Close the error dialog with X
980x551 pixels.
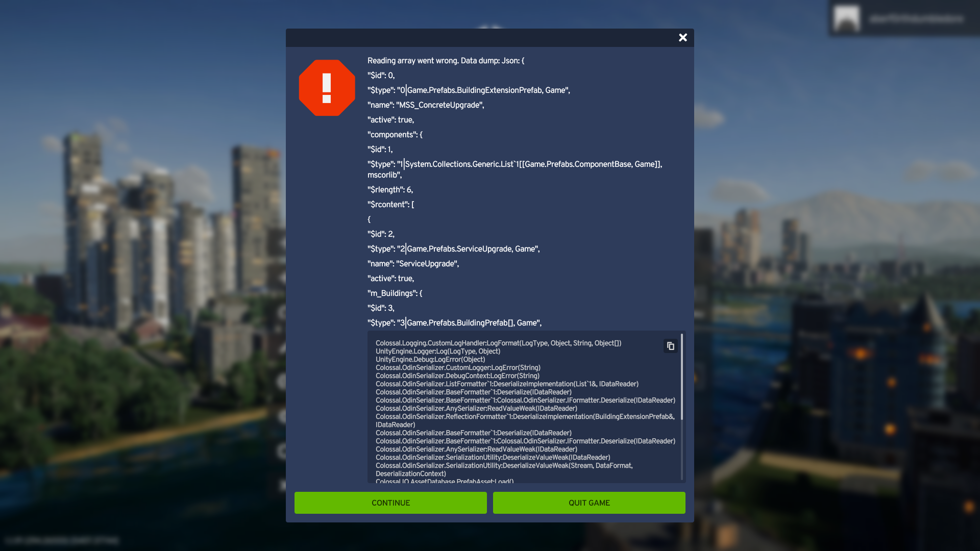coord(683,38)
